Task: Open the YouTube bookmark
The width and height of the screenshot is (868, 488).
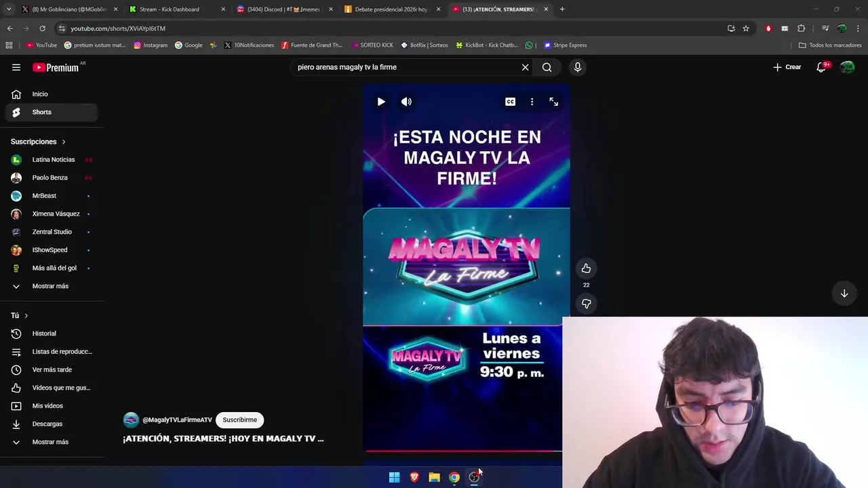Action: (x=41, y=45)
